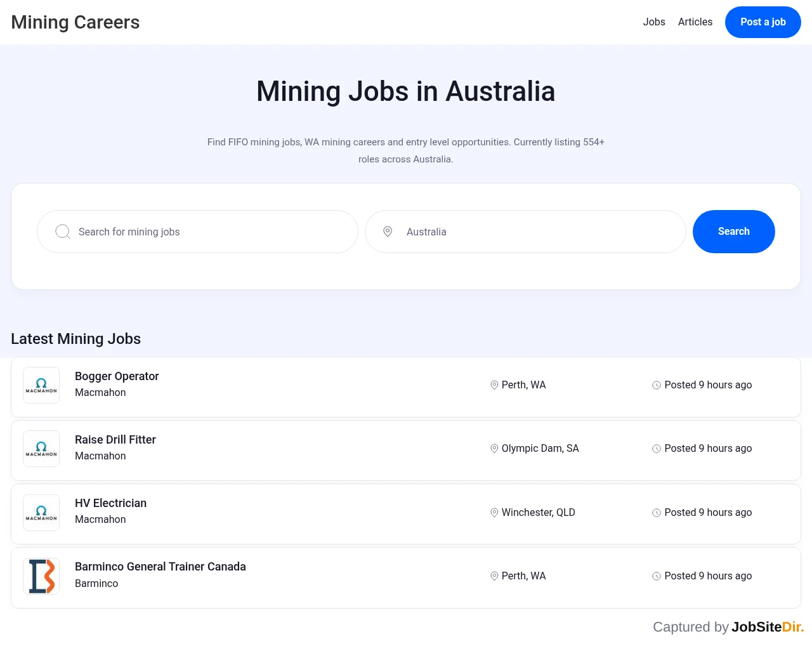Open the HV Electrician job listing
The height and width of the screenshot is (646, 812).
click(110, 503)
